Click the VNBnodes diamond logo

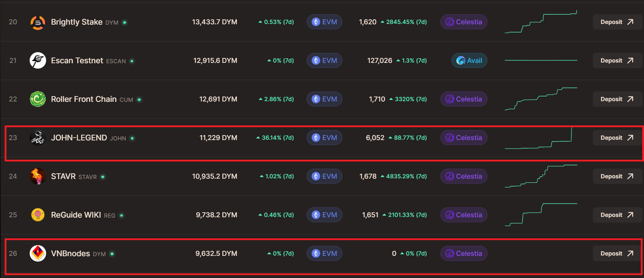[x=38, y=253]
